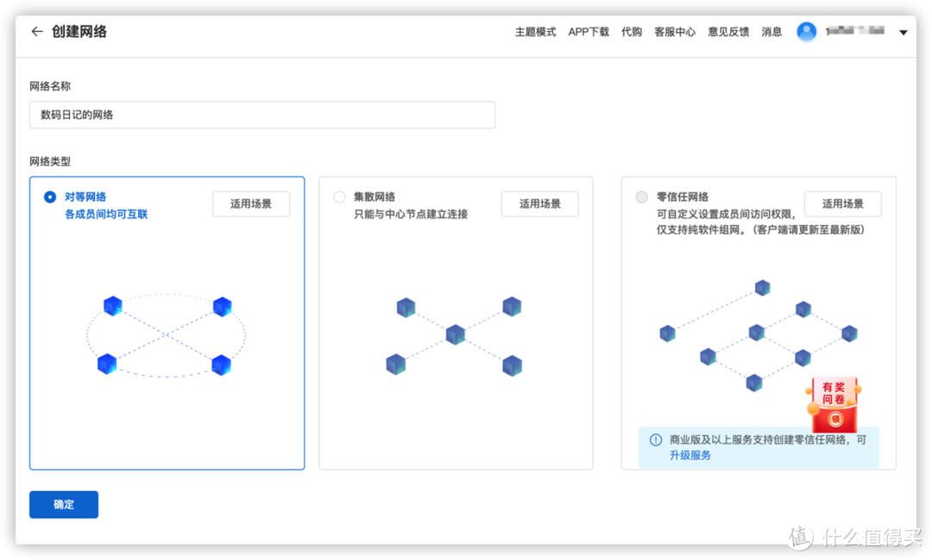Go to 客服中心
Viewport: 932px width, 560px height.
click(675, 32)
